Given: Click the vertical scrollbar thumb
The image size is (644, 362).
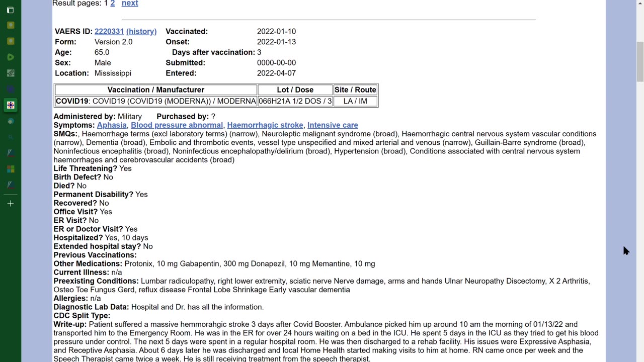Looking at the screenshot, I should (x=640, y=61).
